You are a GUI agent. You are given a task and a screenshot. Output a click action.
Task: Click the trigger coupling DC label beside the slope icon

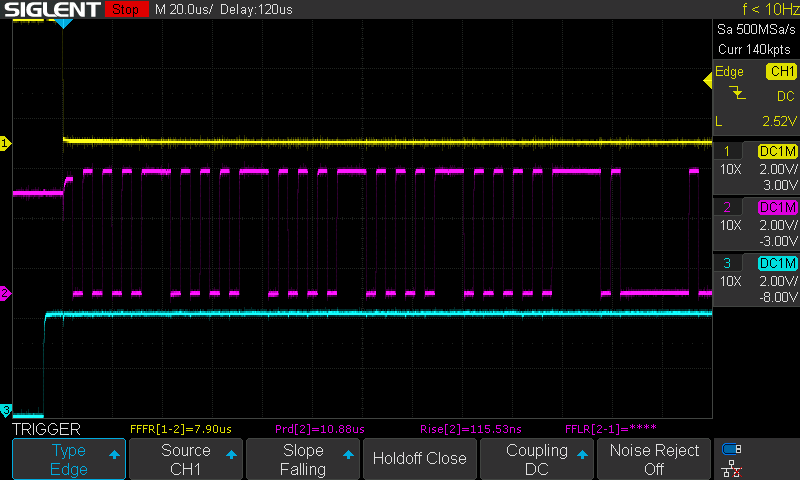click(786, 96)
